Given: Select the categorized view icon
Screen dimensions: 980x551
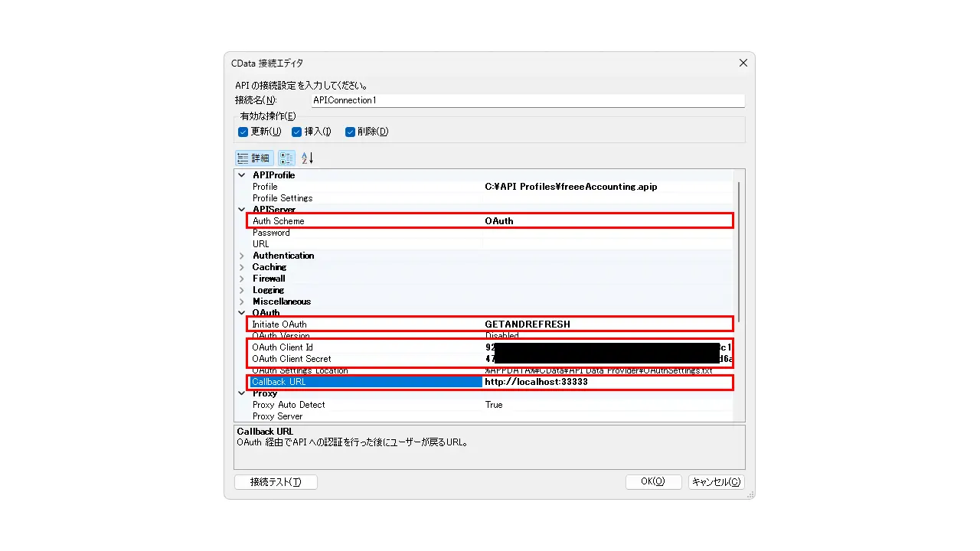Looking at the screenshot, I should coord(286,158).
